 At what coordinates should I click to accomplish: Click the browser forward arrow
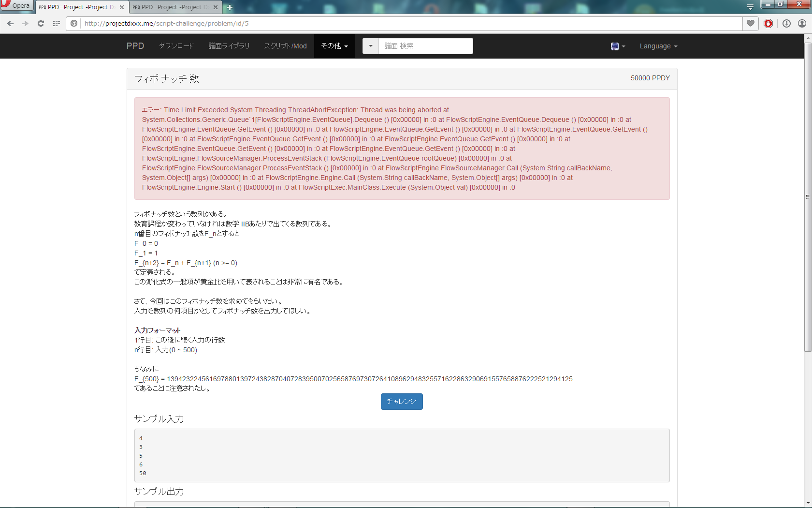pyautogui.click(x=25, y=23)
